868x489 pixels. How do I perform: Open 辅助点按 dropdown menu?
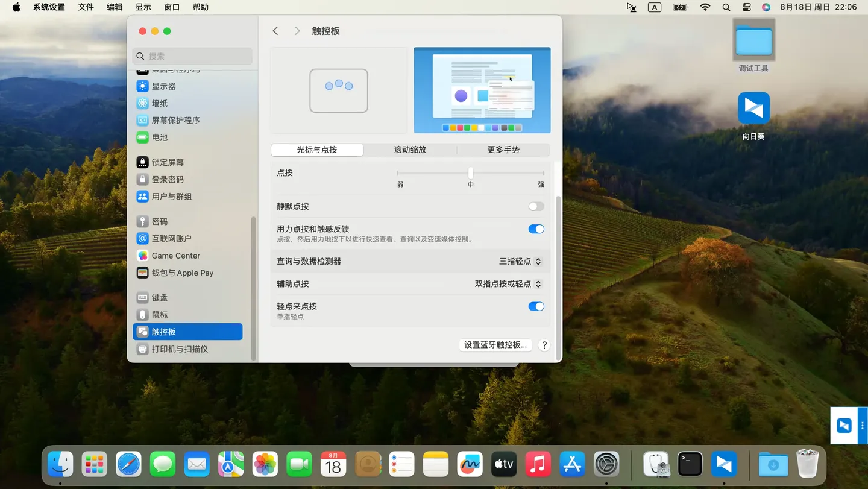coord(508,284)
